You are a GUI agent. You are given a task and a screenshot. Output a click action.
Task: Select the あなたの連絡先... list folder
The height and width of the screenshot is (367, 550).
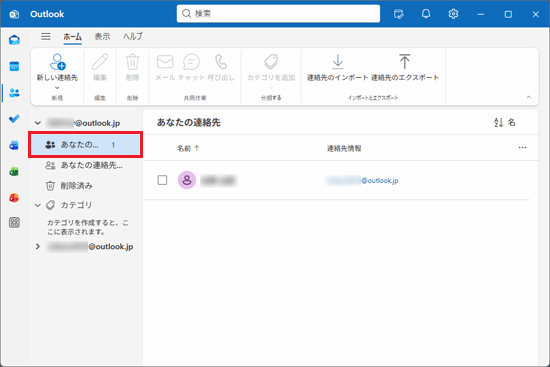[x=85, y=165]
